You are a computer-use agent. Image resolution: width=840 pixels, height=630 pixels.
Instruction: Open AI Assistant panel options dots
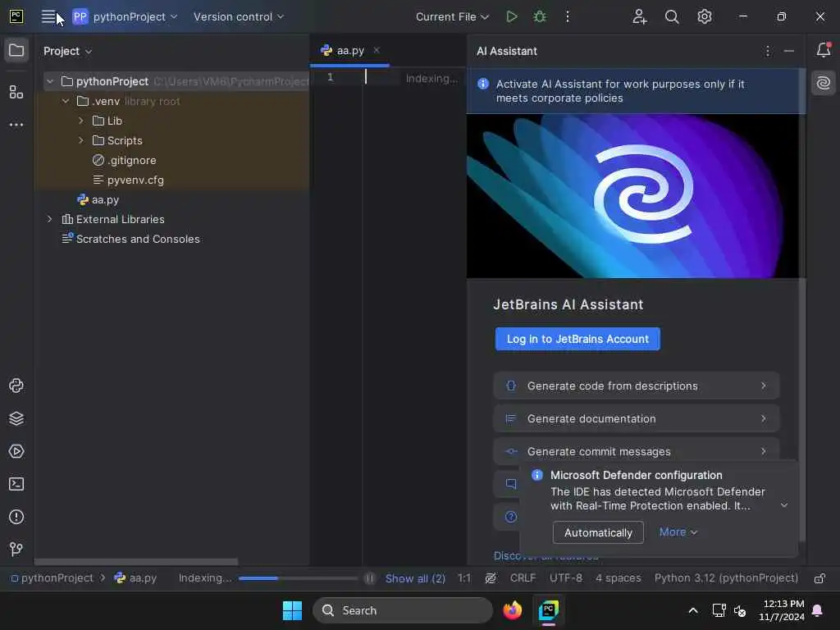(x=768, y=51)
